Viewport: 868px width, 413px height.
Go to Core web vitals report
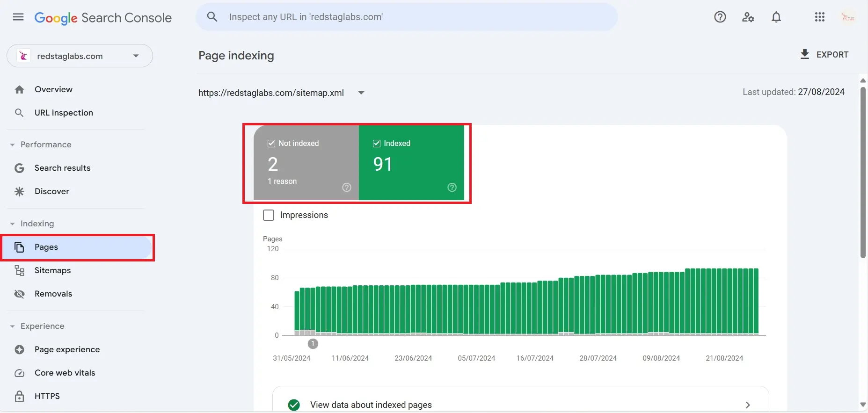pyautogui.click(x=65, y=373)
